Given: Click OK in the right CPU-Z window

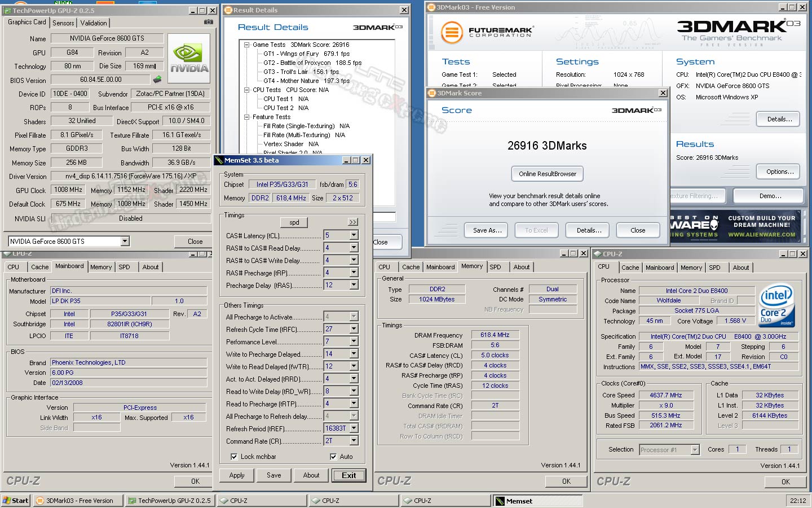Looking at the screenshot, I should [785, 482].
